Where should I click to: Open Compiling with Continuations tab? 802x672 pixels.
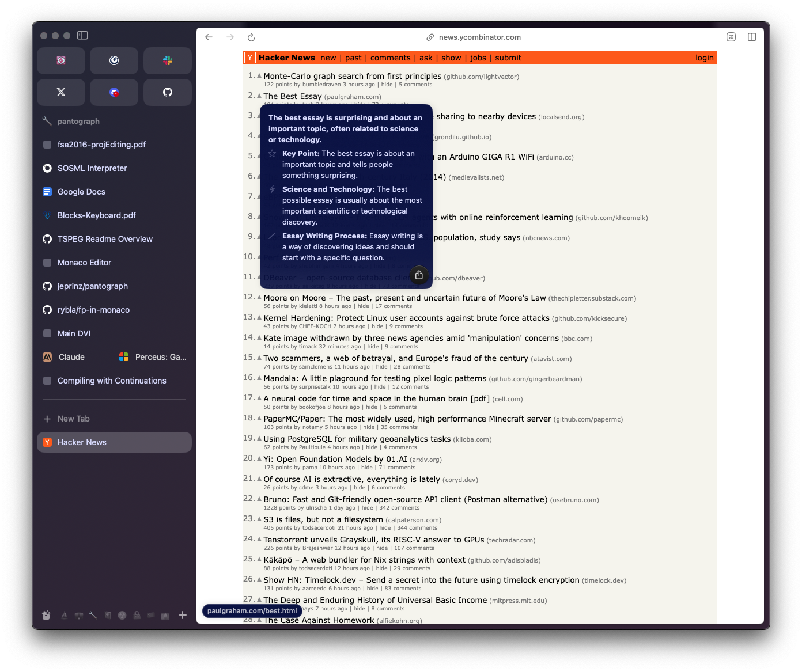coord(114,381)
